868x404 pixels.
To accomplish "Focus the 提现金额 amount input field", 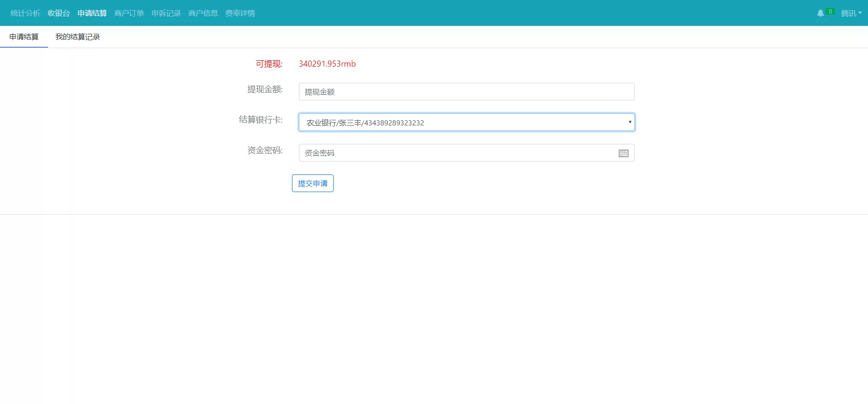I will click(x=466, y=92).
